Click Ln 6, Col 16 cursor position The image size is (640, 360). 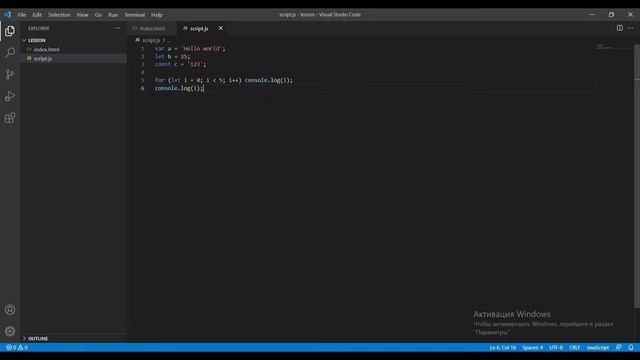[502, 347]
